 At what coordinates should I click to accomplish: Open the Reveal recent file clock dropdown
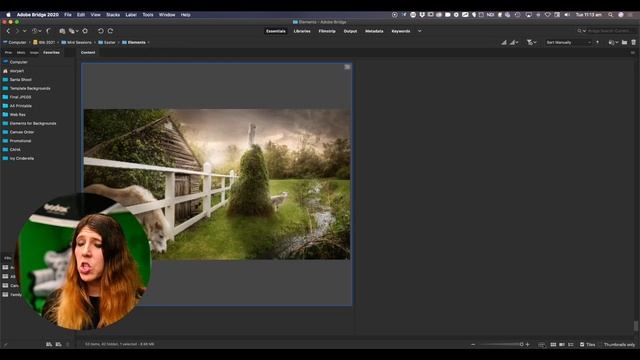(x=37, y=31)
